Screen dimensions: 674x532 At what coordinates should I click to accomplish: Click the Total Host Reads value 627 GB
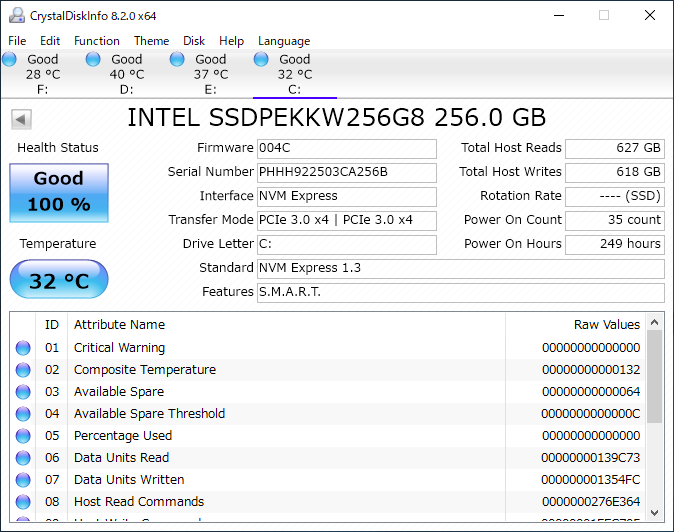tap(615, 149)
